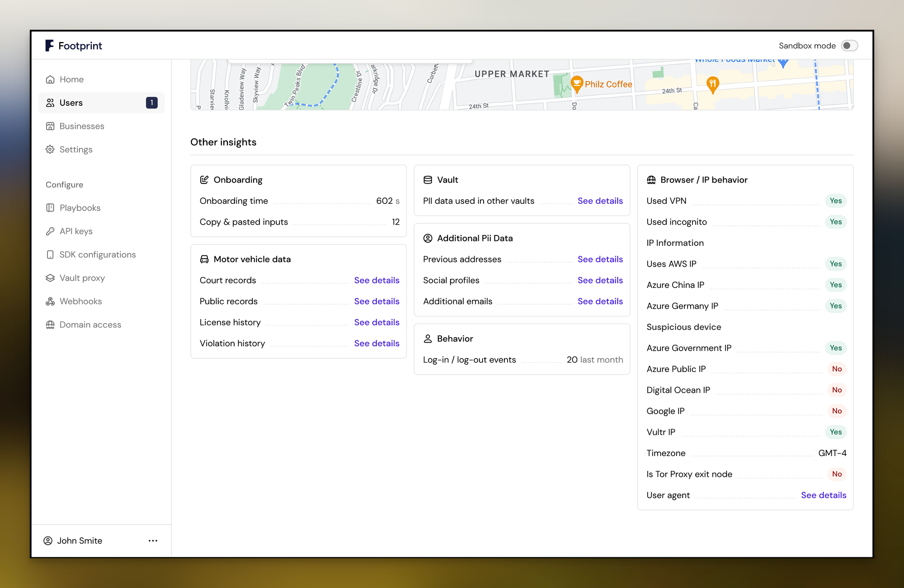Click the Users notification badge showing 1
The image size is (904, 588).
[152, 103]
